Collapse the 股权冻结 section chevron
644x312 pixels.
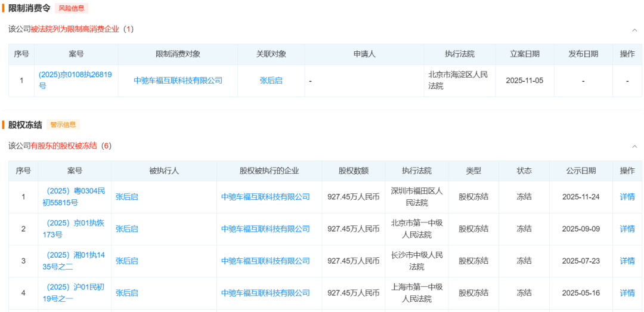[634, 146]
